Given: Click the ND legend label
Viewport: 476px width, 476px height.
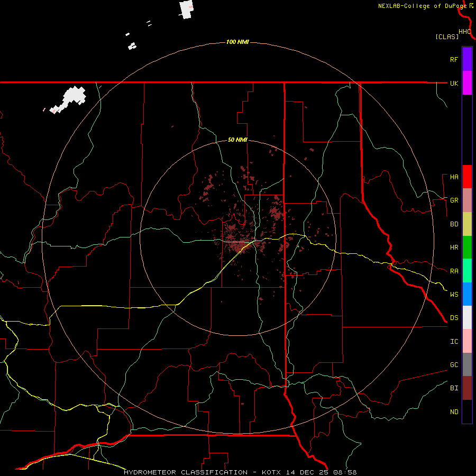Looking at the screenshot, I should pos(454,412).
